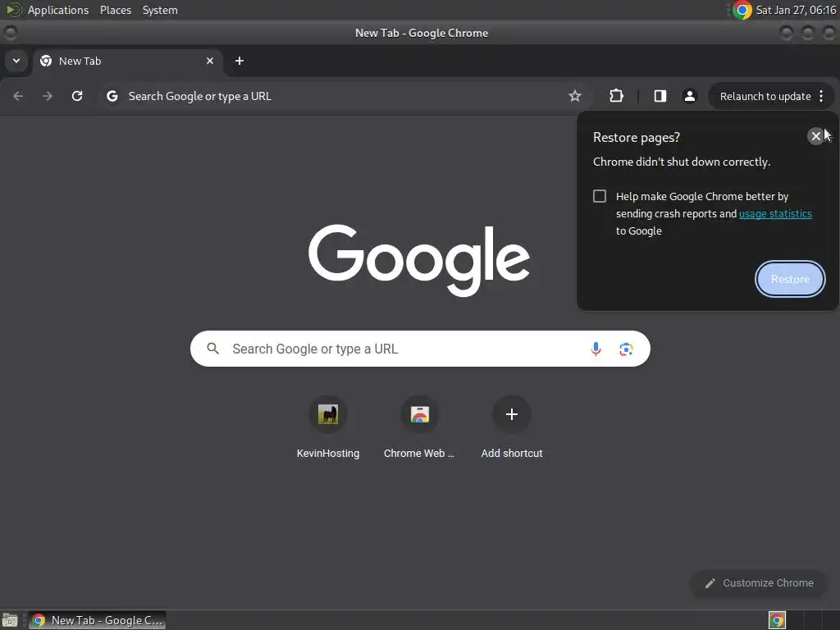Start voice search with microphone icon
The image size is (840, 630).
tap(596, 349)
